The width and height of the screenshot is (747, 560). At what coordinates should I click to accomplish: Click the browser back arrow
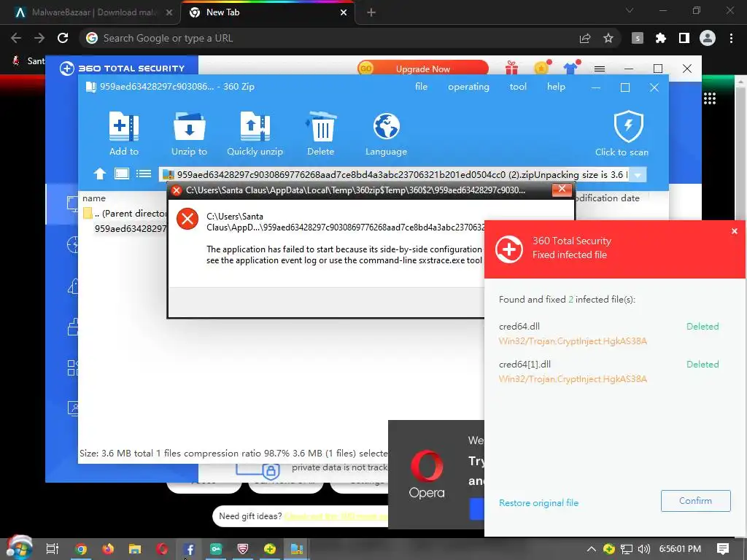(16, 38)
